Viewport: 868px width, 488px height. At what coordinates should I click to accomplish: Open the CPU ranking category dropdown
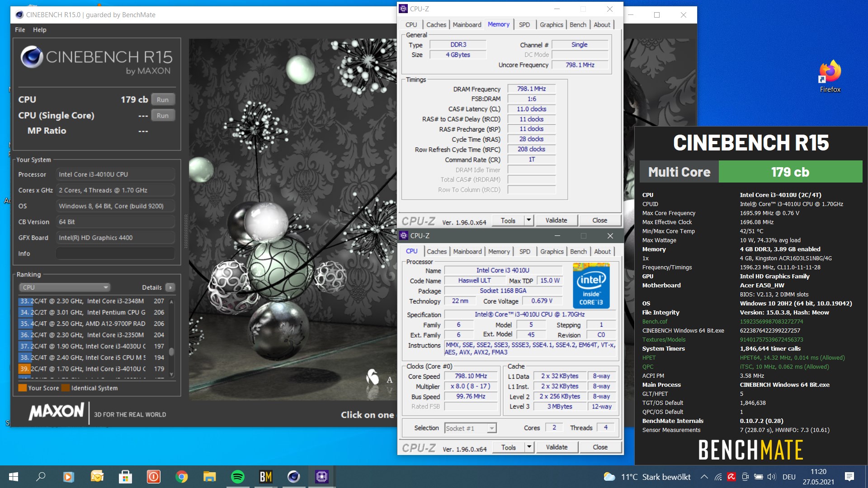[x=64, y=287]
